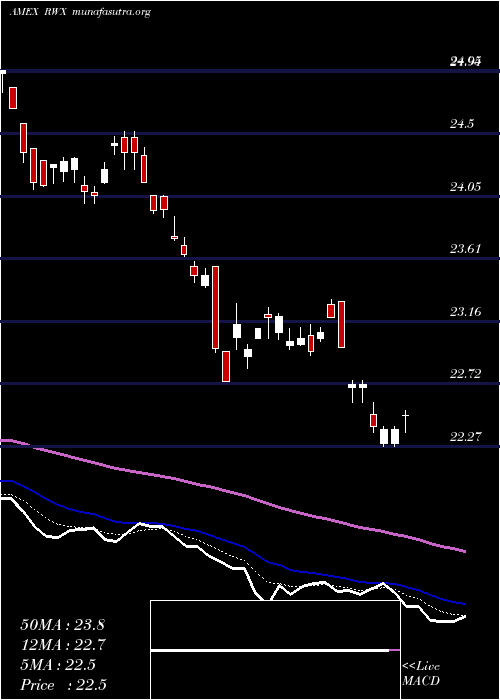Image resolution: width=500 pixels, height=700 pixels.
Task: Click the 23.61 price level label
Action: 465,249
